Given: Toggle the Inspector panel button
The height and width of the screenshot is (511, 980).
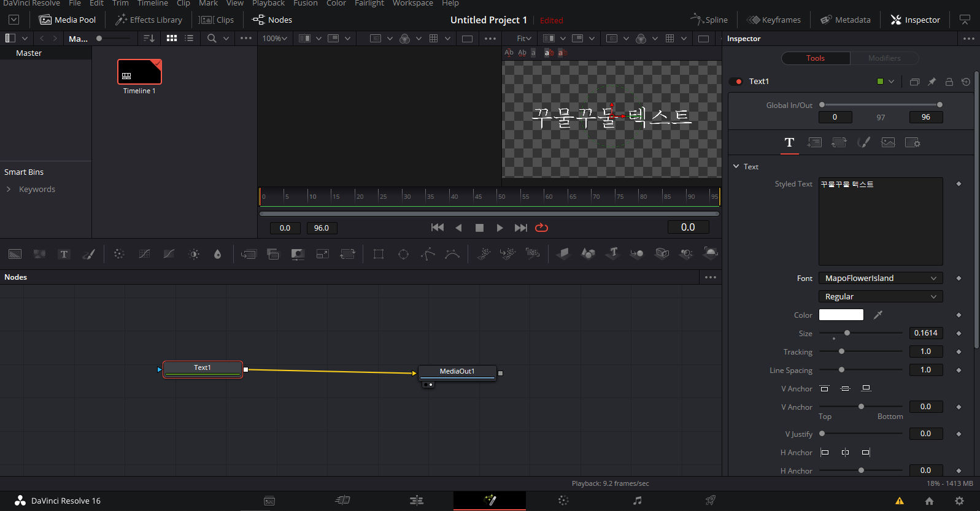Looking at the screenshot, I should click(x=916, y=20).
